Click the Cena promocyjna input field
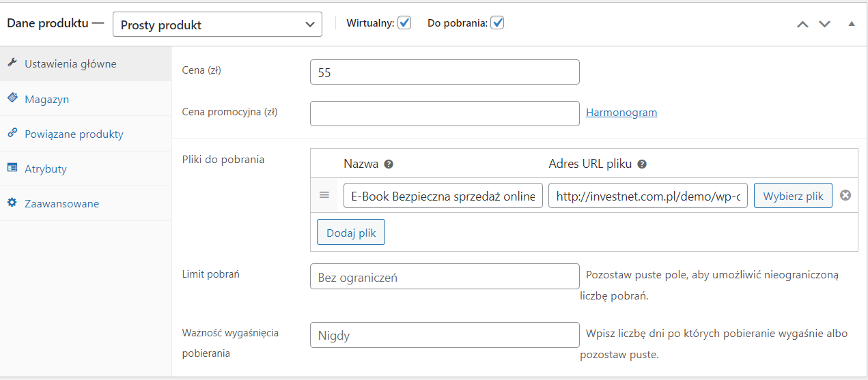Image resolution: width=868 pixels, height=380 pixels. (445, 113)
